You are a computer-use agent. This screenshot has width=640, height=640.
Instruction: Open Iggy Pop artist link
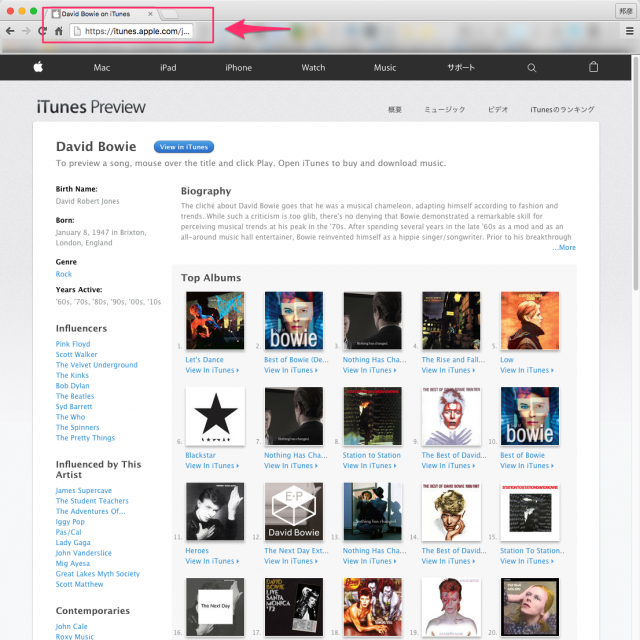pyautogui.click(x=70, y=522)
